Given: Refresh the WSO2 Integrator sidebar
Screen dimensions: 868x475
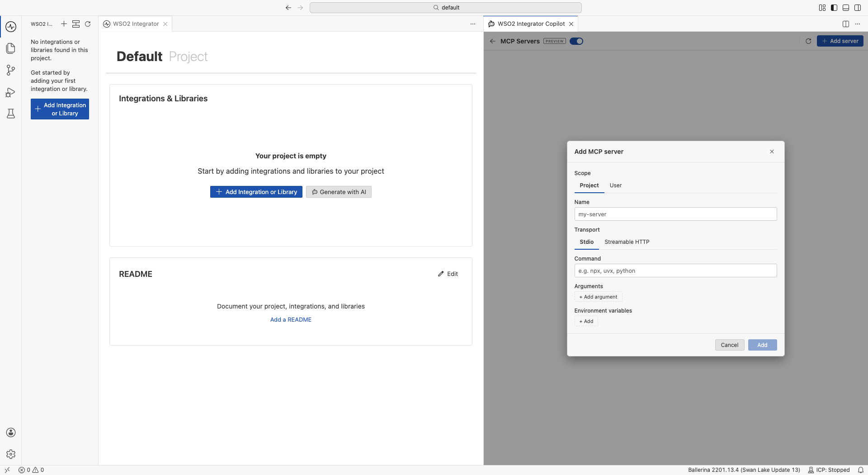Looking at the screenshot, I should (88, 24).
